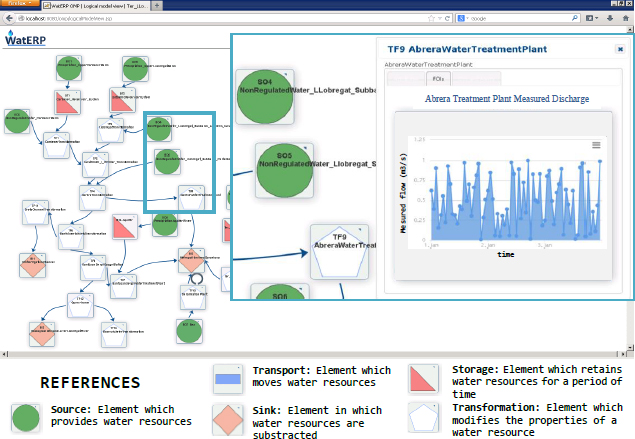Image resolution: width=635 pixels, height=439 pixels.
Task: Select the TF12 transformation node
Action: click(80, 306)
